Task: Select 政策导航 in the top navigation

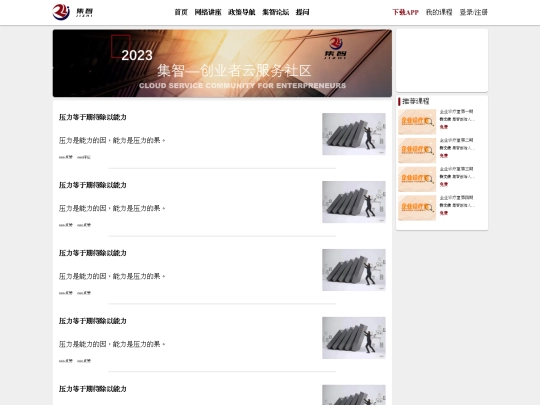Action: [242, 12]
